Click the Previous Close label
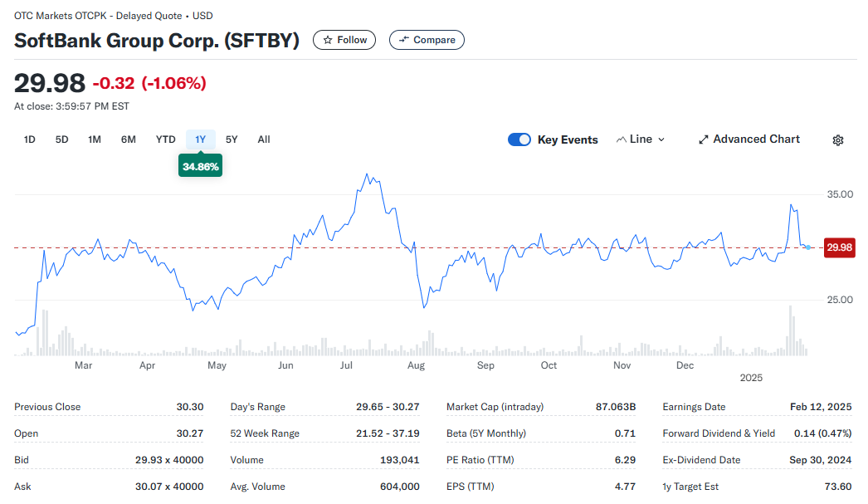Image resolution: width=868 pixels, height=504 pixels. (47, 407)
